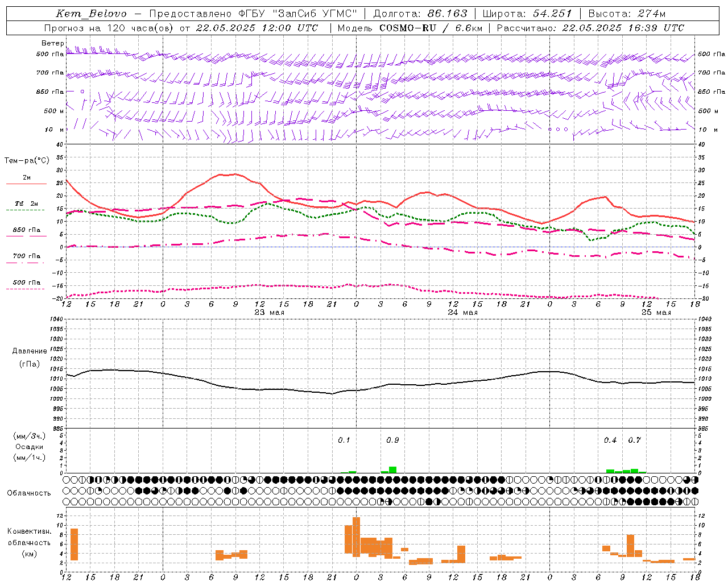Image resolution: width=728 pixels, height=582 pixels.
Task: Click the 'Рассчитано: 22.05.2025 16:39 UTC' timestamp
Action: coord(590,28)
